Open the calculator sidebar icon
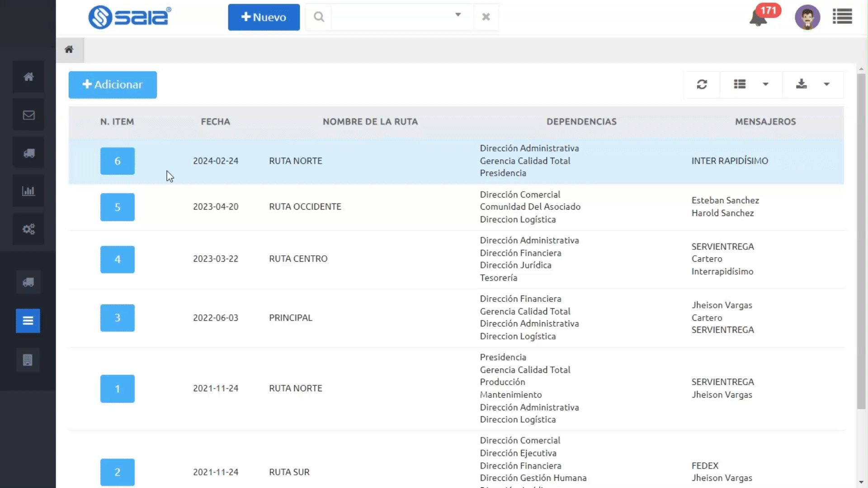868x488 pixels. [x=28, y=360]
